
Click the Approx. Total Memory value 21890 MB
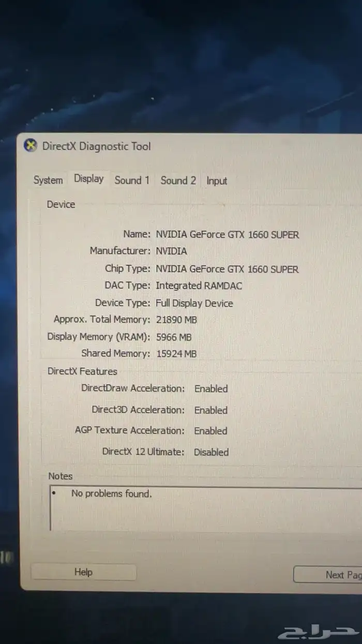point(176,320)
